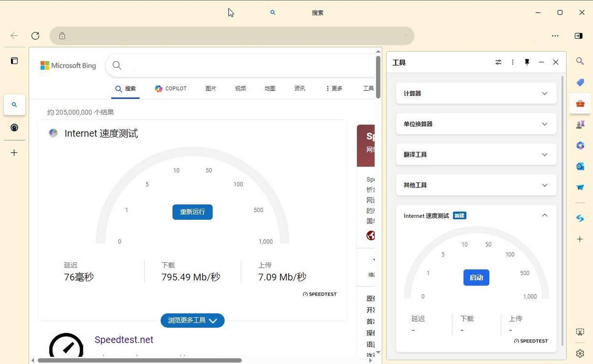Toggle the pin on the Tools panel

point(527,62)
